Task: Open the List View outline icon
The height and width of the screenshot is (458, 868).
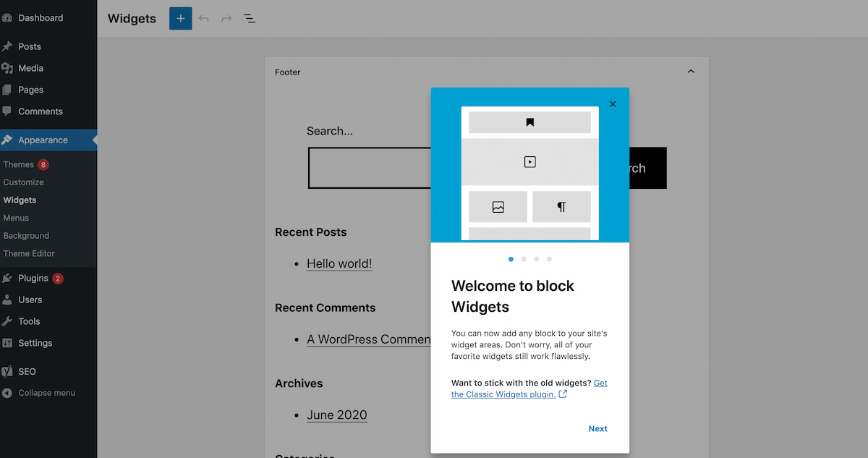Action: coord(249,19)
